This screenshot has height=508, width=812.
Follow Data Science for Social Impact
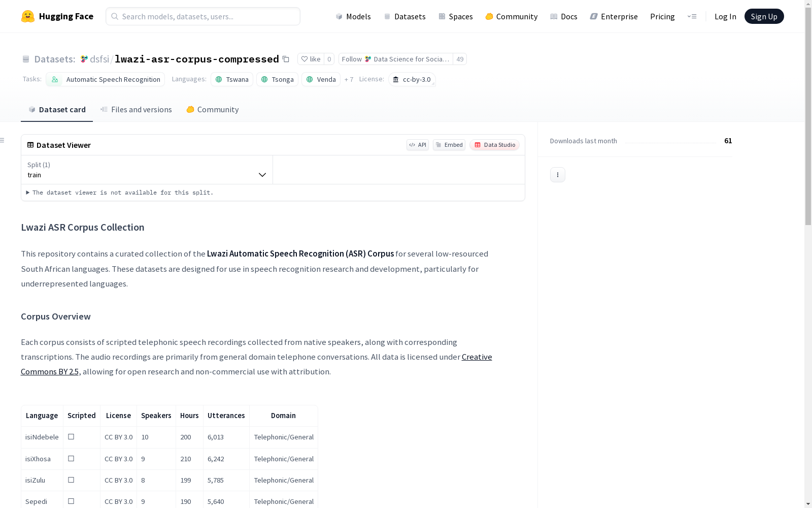(x=396, y=59)
